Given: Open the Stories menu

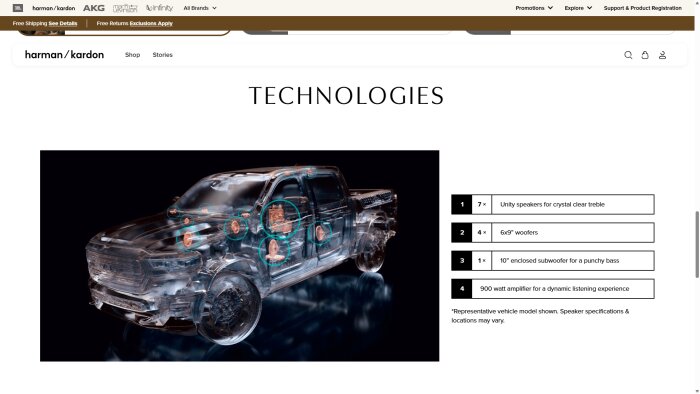Looking at the screenshot, I should point(162,55).
